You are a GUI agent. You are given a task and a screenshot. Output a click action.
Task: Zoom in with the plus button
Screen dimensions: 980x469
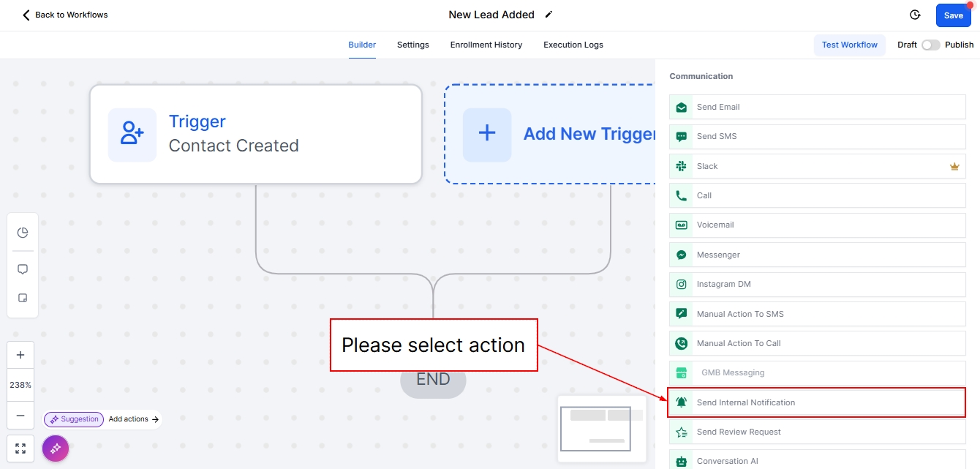(20, 356)
